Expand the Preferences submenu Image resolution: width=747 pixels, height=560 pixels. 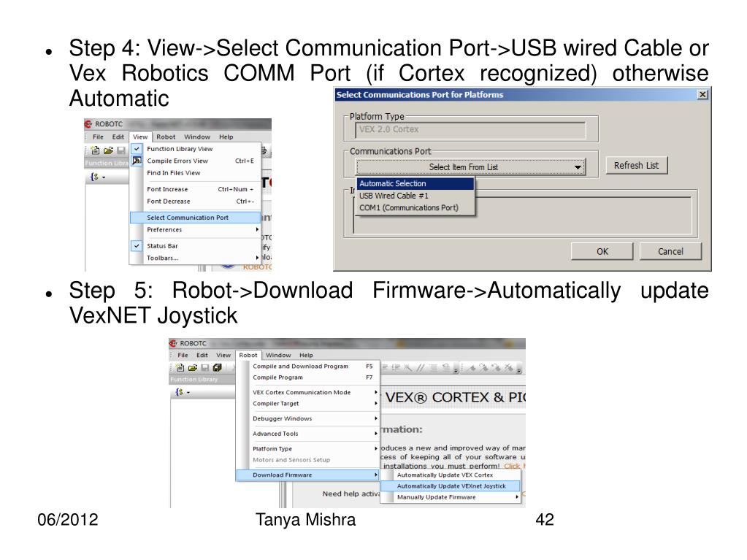[257, 229]
